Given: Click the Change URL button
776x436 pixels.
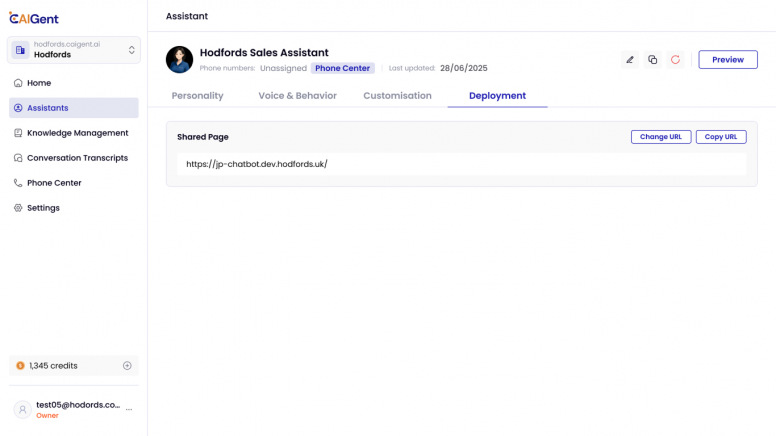Looking at the screenshot, I should 660,137.
